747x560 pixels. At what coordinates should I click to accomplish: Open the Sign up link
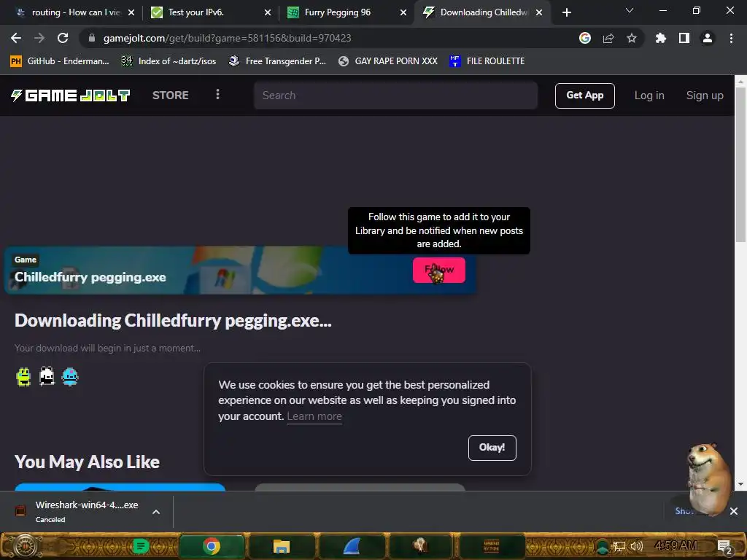pyautogui.click(x=705, y=96)
